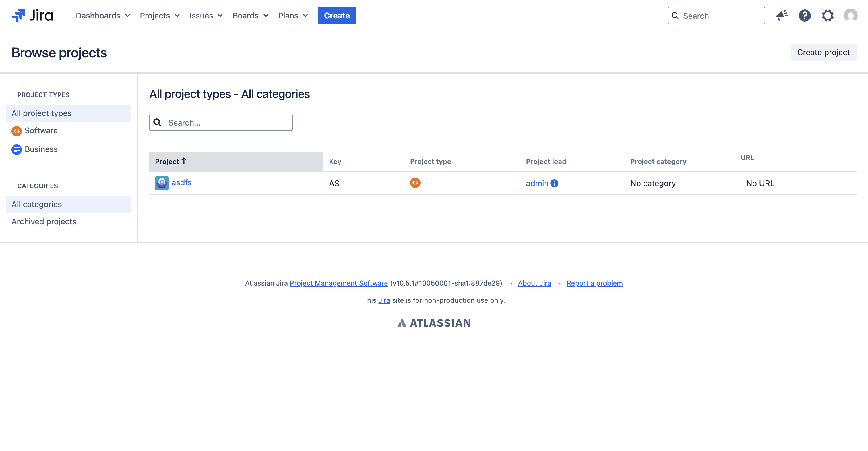This screenshot has height=451, width=868.
Task: Expand the Projects dropdown
Action: point(156,16)
